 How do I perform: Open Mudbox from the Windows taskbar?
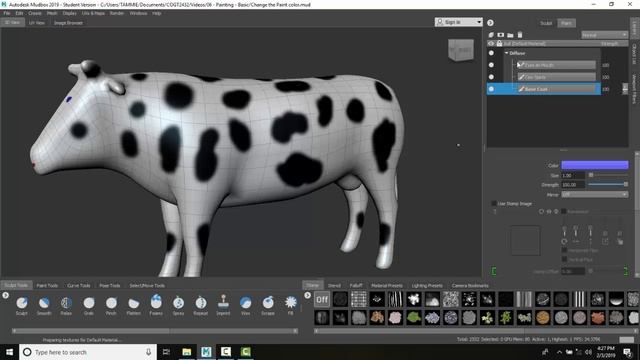click(x=206, y=352)
